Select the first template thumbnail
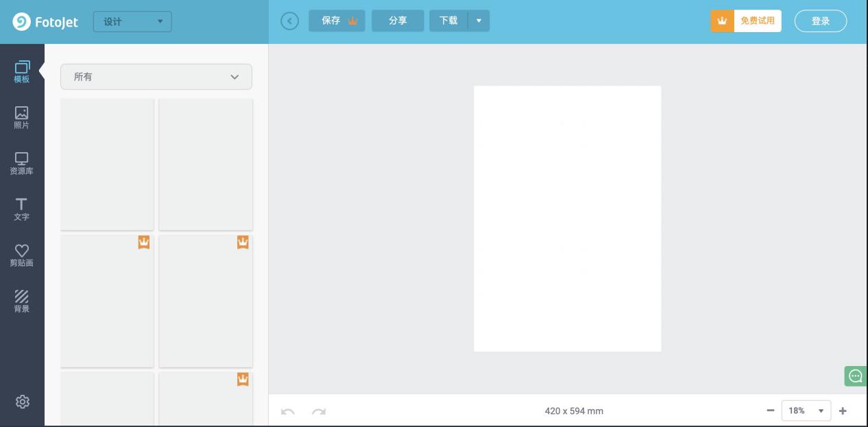Screen dimensions: 868x427 [x=108, y=164]
